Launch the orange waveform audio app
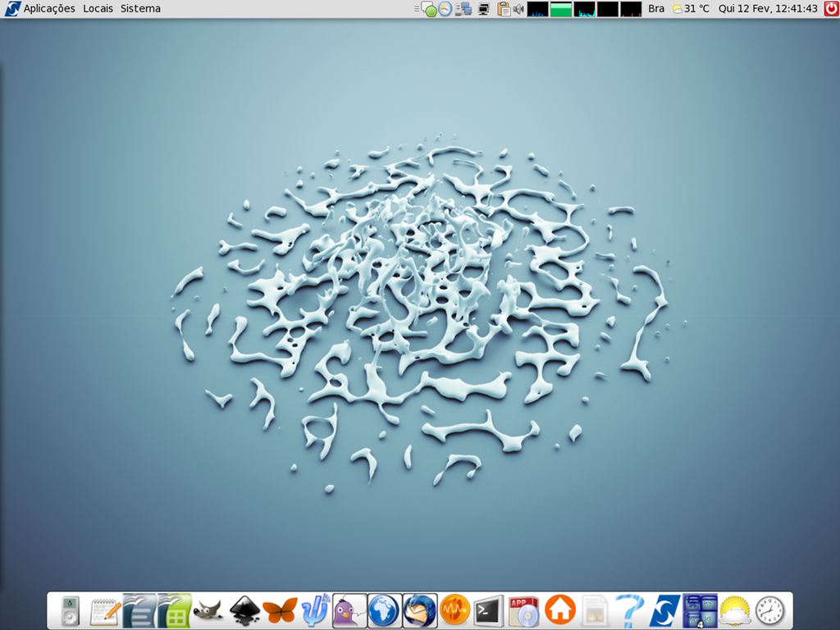This screenshot has height=630, width=840. coord(454,610)
